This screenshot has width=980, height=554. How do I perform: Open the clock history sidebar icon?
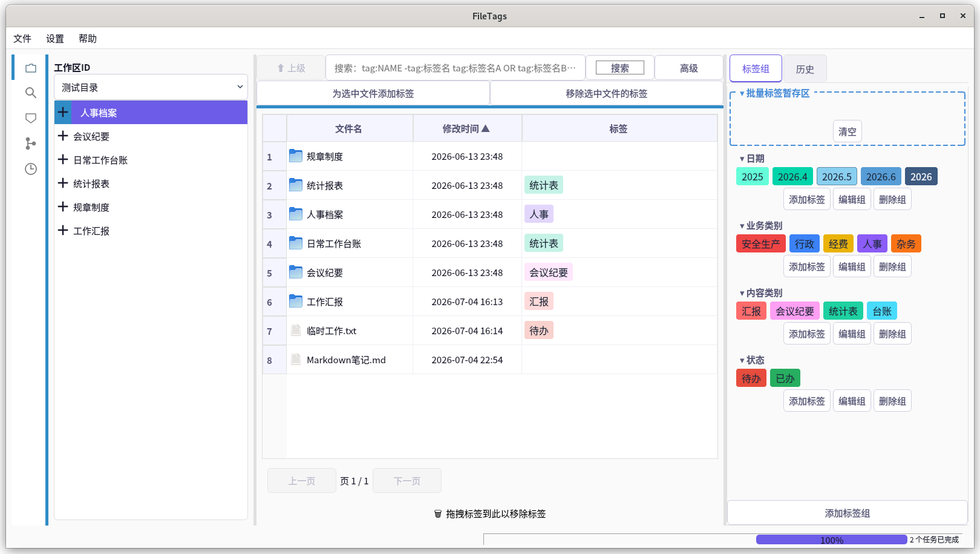pos(31,169)
